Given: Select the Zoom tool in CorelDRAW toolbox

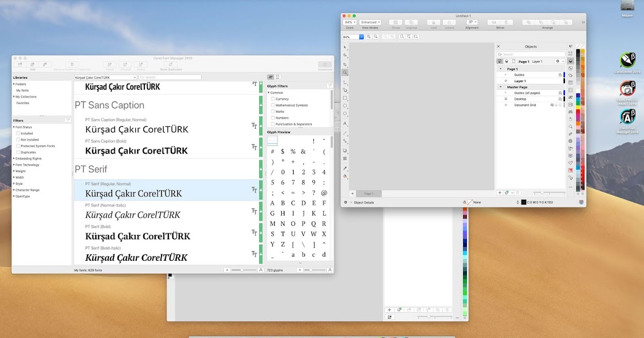Looking at the screenshot, I should coord(345,72).
